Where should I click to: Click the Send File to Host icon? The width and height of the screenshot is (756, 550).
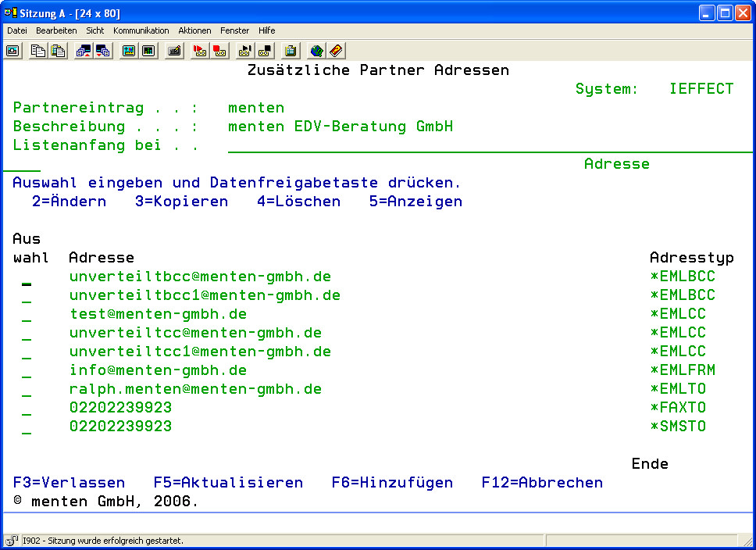click(84, 51)
